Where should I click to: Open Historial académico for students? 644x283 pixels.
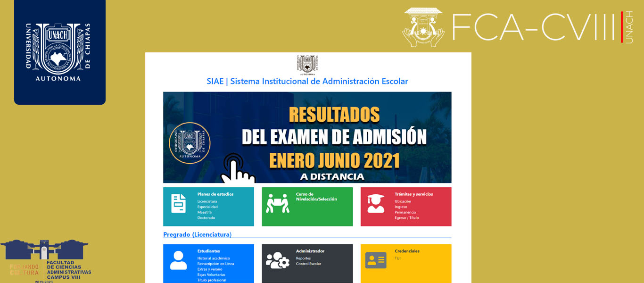click(214, 258)
